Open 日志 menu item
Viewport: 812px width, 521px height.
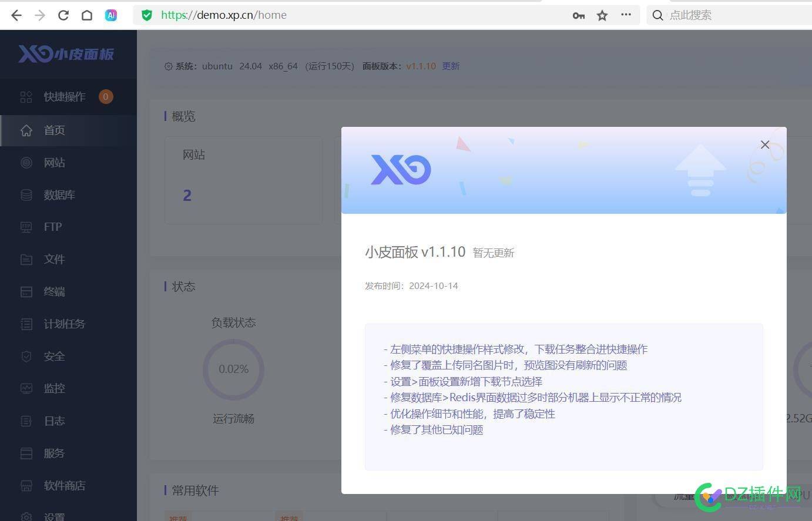click(x=68, y=421)
